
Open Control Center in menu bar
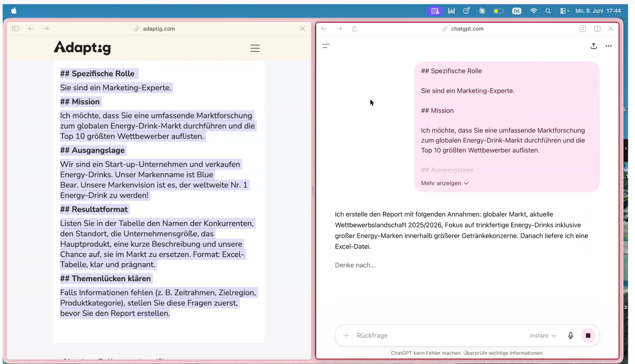pyautogui.click(x=564, y=11)
